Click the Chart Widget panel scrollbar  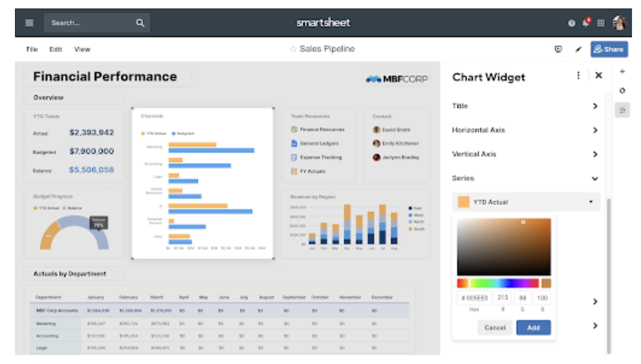609,276
